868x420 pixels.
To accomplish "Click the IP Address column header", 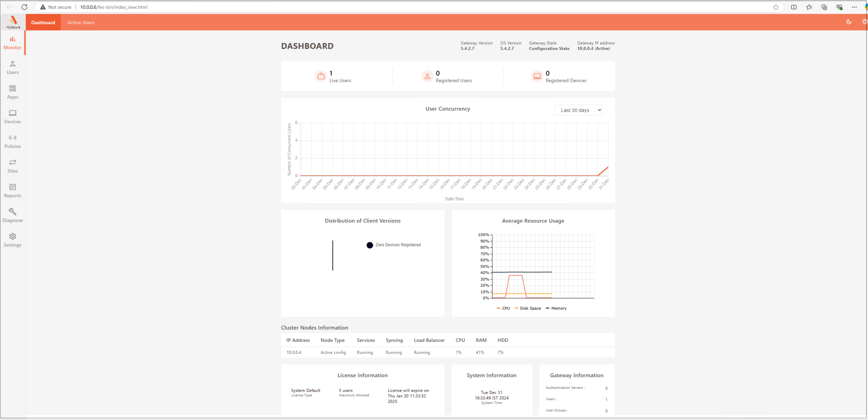I will (298, 340).
